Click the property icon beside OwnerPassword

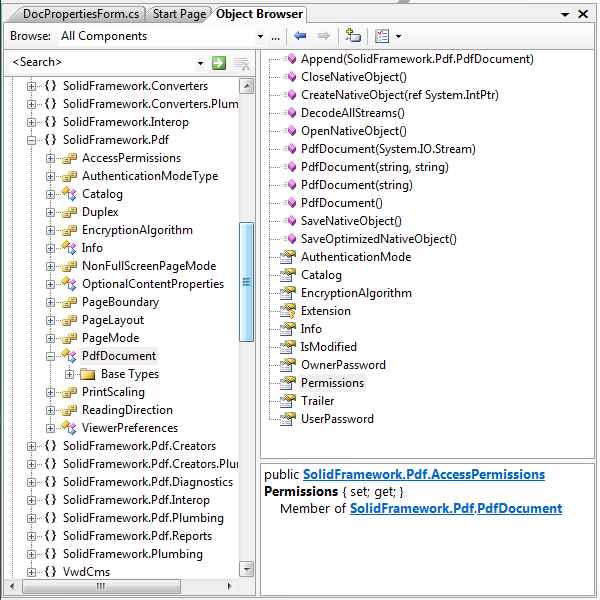288,365
